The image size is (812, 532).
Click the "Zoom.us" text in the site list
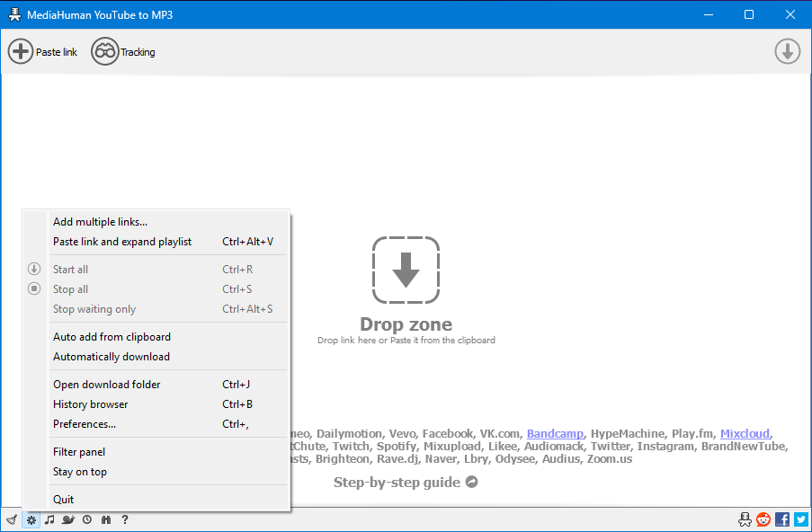[610, 459]
